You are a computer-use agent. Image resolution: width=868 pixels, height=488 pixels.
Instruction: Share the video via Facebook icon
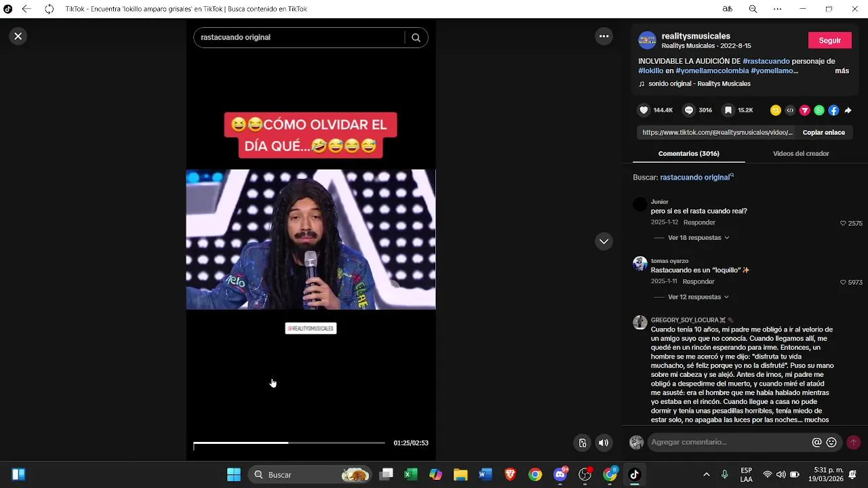tap(833, 110)
